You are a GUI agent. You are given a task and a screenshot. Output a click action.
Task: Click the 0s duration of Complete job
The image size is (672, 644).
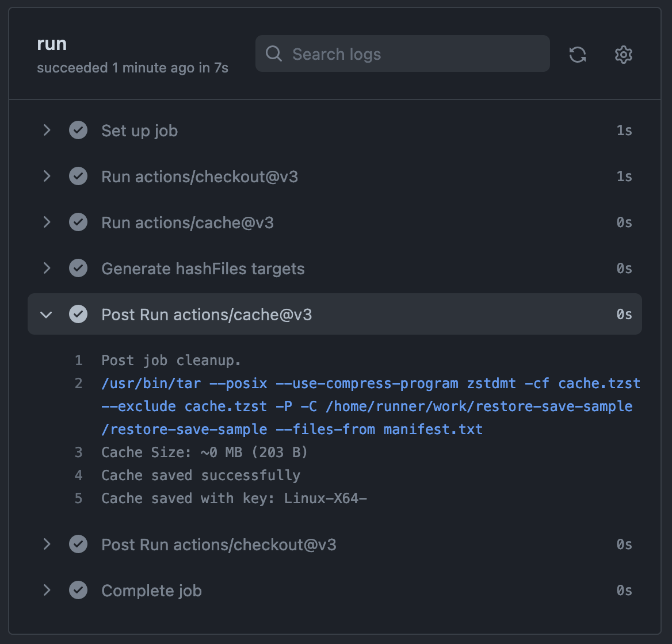624,591
